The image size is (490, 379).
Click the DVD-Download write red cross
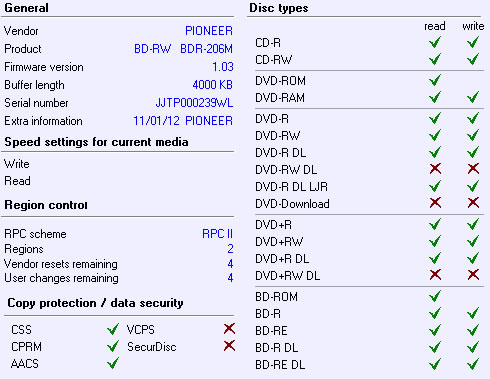click(x=473, y=203)
